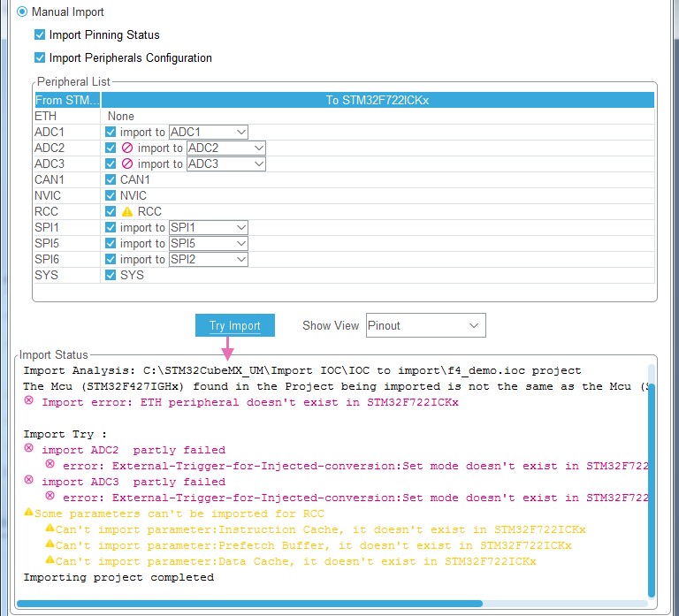Open the ADC1 import target dropdown
The width and height of the screenshot is (679, 616).
click(x=209, y=132)
